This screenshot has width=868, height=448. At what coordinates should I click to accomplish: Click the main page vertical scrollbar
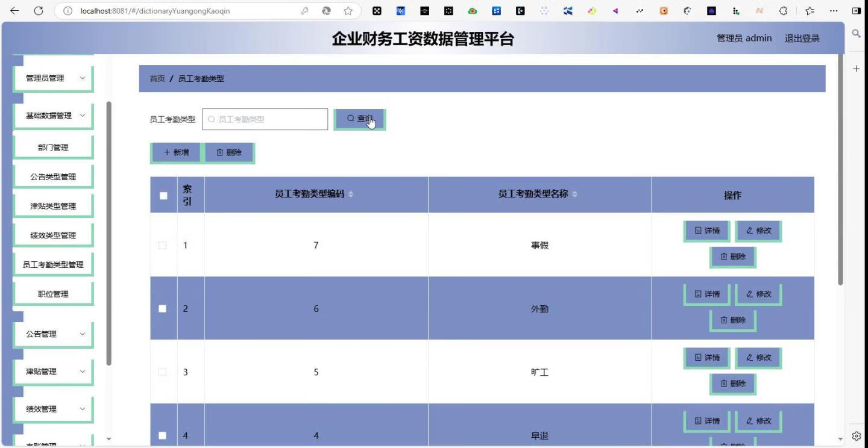tap(841, 169)
